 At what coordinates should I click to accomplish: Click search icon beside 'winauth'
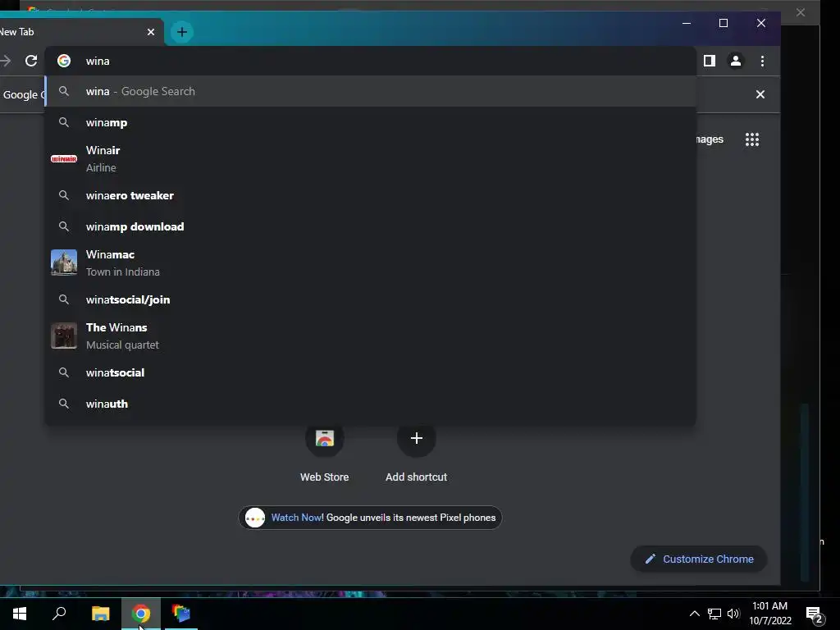[x=64, y=404]
